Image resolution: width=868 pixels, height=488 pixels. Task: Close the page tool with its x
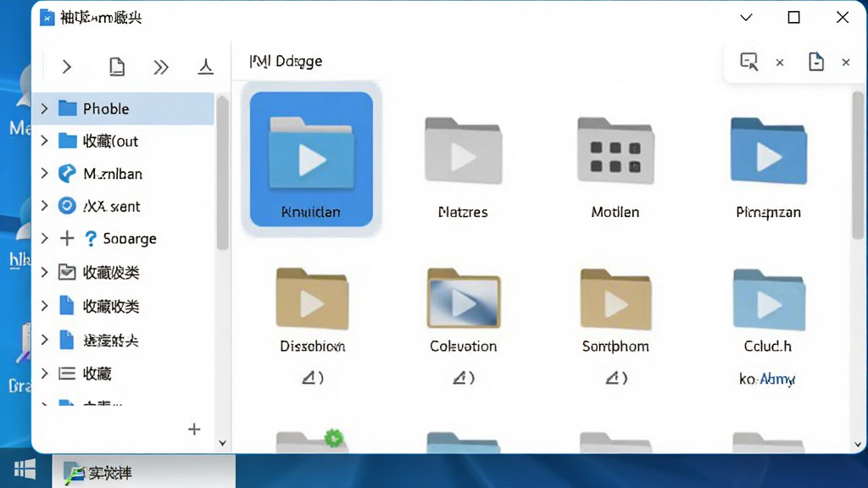pos(846,63)
